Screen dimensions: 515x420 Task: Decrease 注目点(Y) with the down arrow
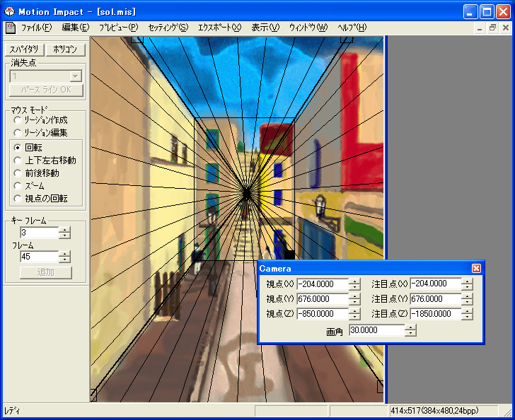pos(467,302)
